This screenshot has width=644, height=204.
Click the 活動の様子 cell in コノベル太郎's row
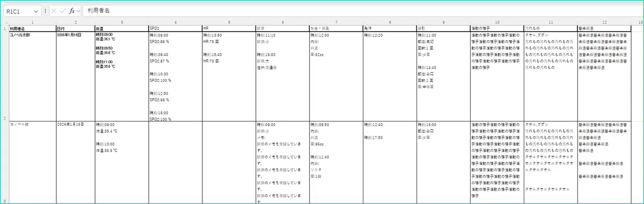pos(497,77)
